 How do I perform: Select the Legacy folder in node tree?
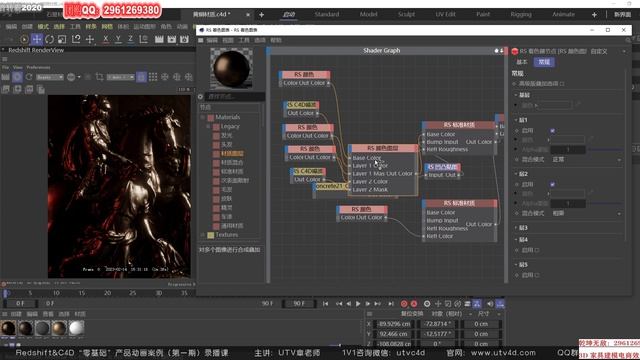click(230, 127)
